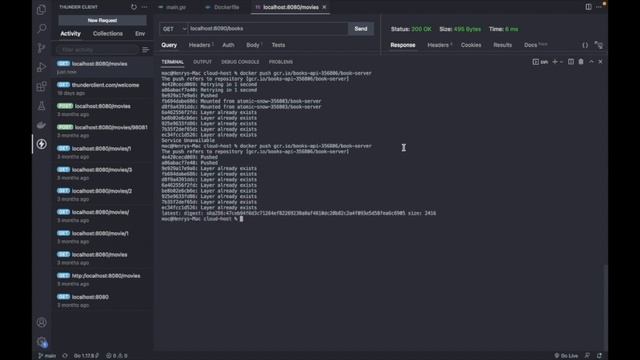Open the DEBUG CONSOLE panel tab
This screenshot has width=640, height=360.
coord(240,62)
